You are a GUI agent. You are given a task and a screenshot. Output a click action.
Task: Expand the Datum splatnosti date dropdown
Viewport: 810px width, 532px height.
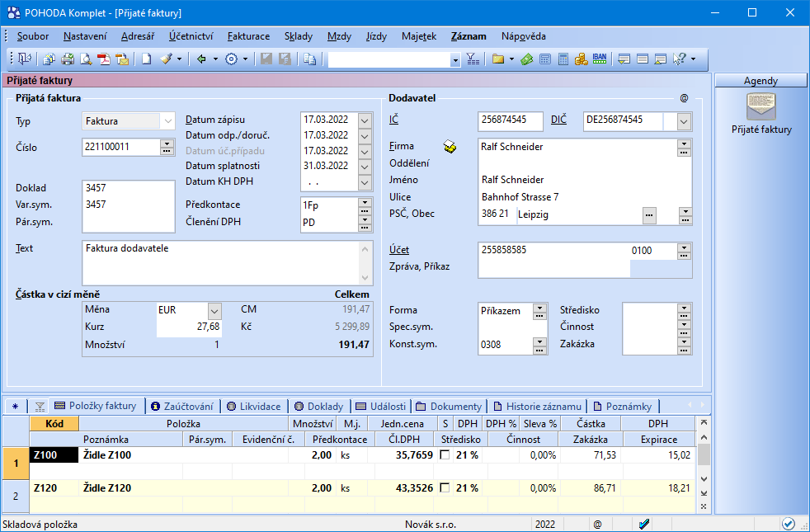[x=365, y=167]
